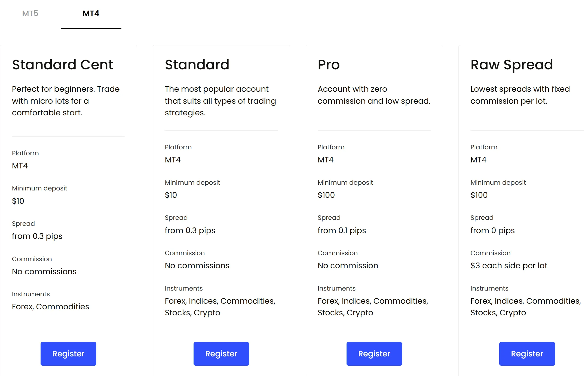This screenshot has width=588, height=376.
Task: Switch to the MT5 tab
Action: (x=30, y=14)
